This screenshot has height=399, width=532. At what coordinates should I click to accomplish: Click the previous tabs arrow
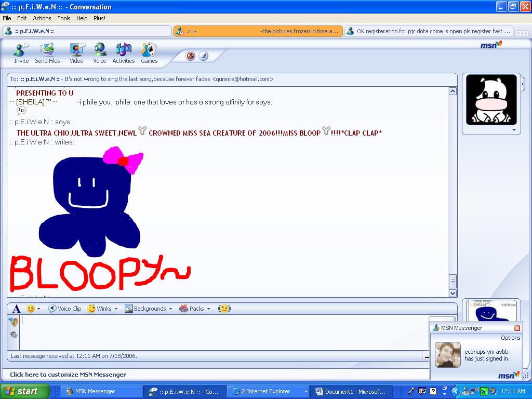coord(518,33)
